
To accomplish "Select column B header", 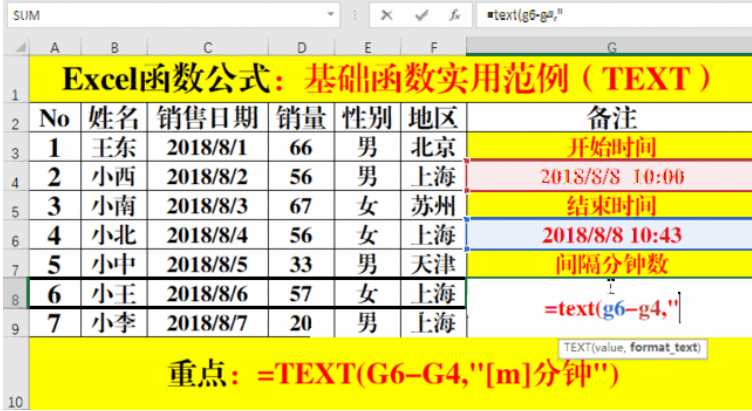I will pos(114,47).
